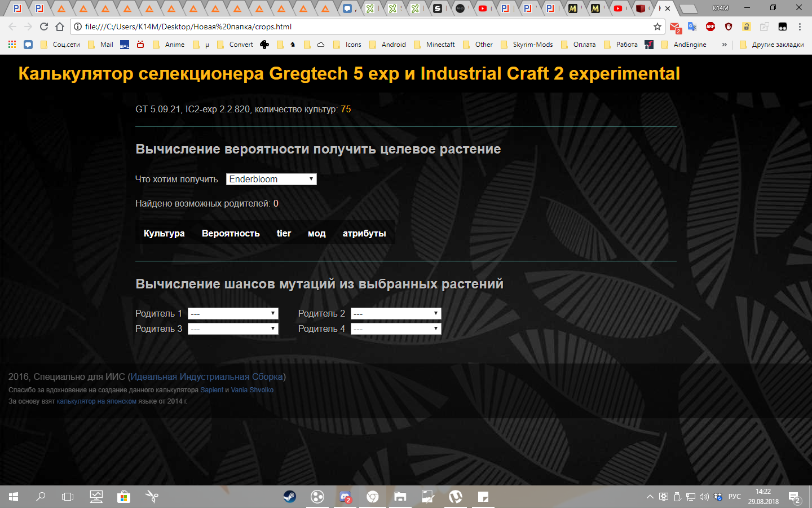Open the Родитель 1 dropdown
The height and width of the screenshot is (508, 812).
point(233,313)
